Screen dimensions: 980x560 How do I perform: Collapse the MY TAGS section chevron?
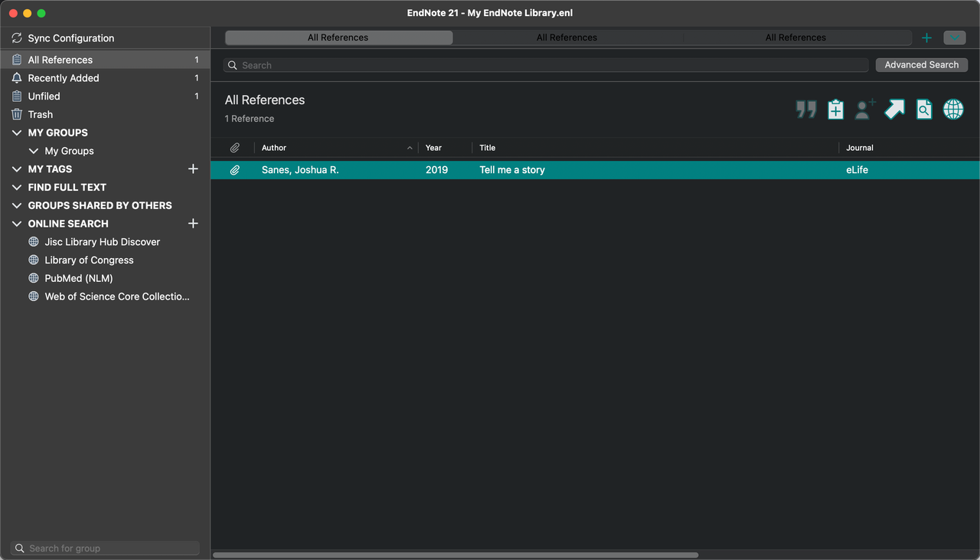[17, 169]
